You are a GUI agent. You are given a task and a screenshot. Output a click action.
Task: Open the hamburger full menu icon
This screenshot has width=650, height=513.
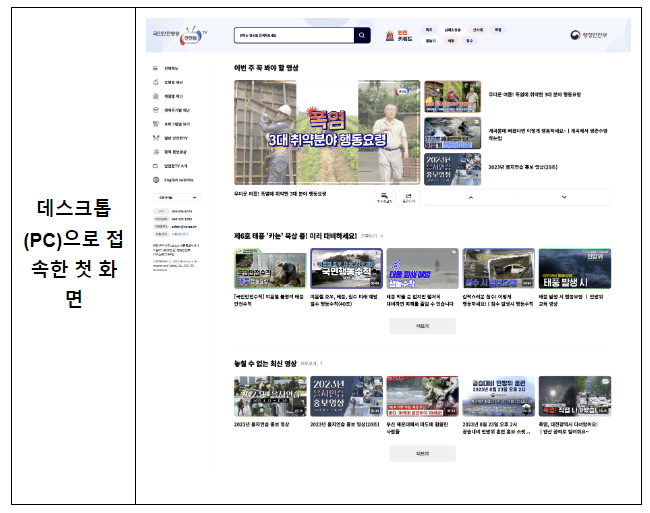155,68
